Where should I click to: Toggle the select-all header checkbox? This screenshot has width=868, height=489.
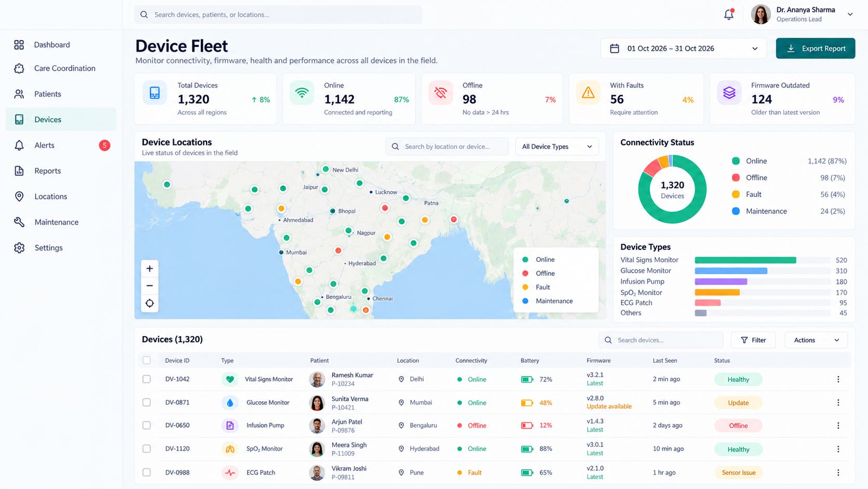point(146,360)
